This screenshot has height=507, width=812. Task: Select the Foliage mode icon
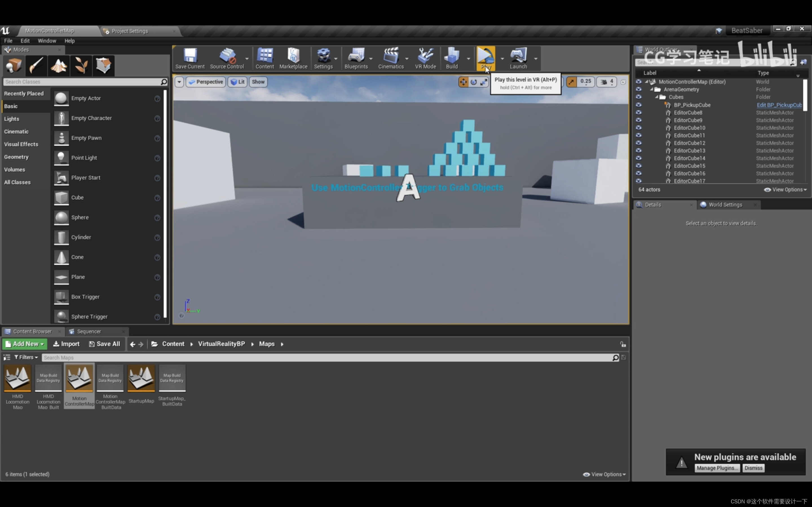tap(81, 65)
